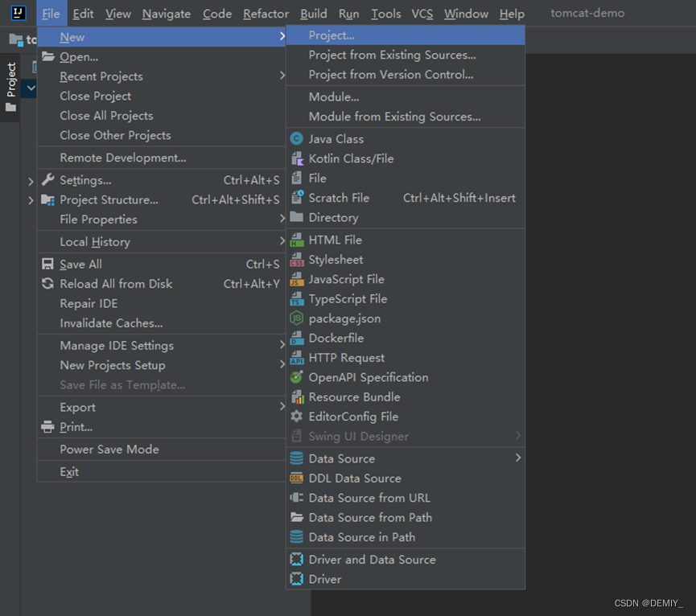
Task: Expand the Recent Projects submenu arrow
Action: 282,76
